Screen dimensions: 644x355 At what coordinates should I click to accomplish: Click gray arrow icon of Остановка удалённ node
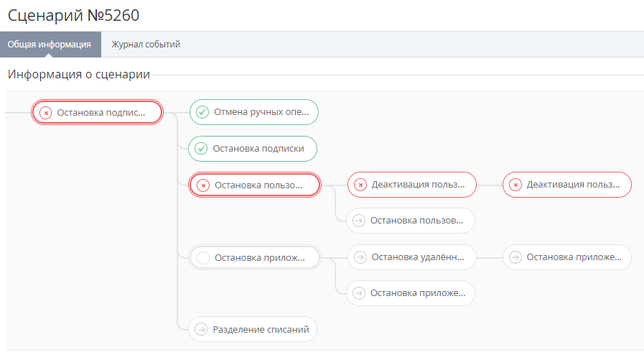(360, 257)
